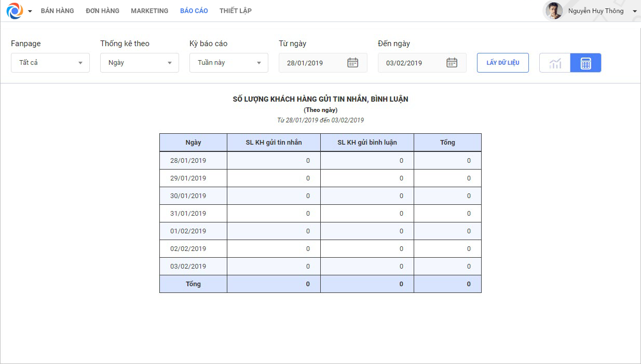Switch to table view
The width and height of the screenshot is (641, 364).
[x=585, y=63]
